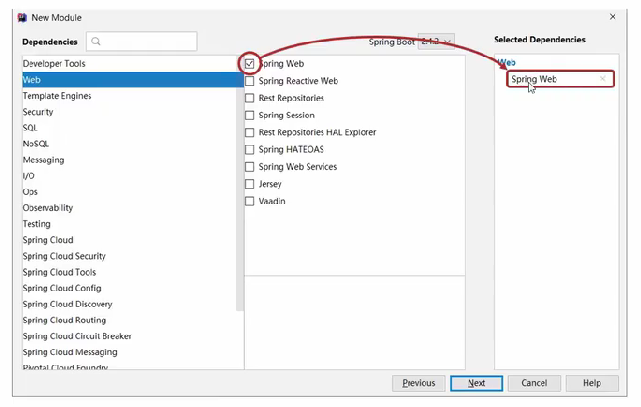The width and height of the screenshot is (641, 407).
Task: Check the Spring HATEOAS box
Action: point(249,150)
